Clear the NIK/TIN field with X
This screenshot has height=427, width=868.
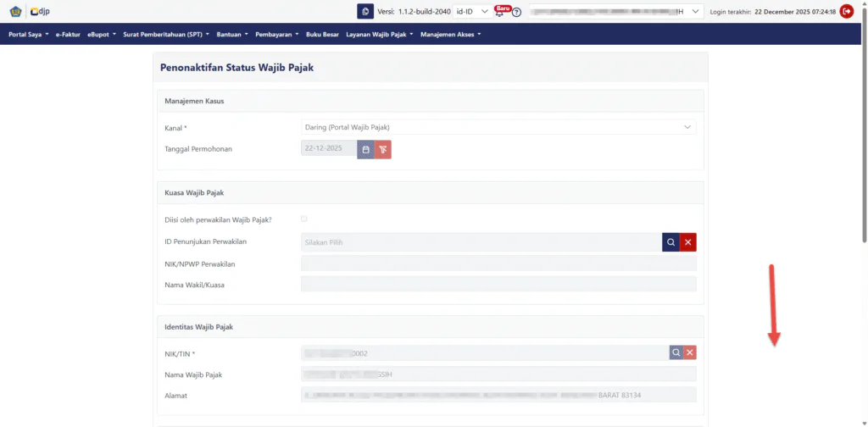point(690,352)
